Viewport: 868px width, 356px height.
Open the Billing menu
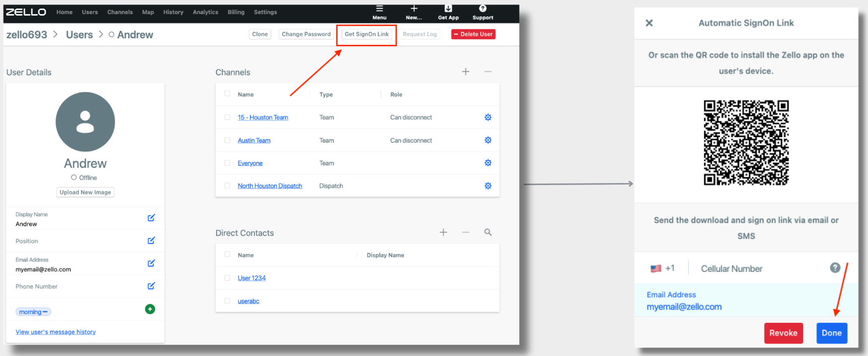coord(236,12)
